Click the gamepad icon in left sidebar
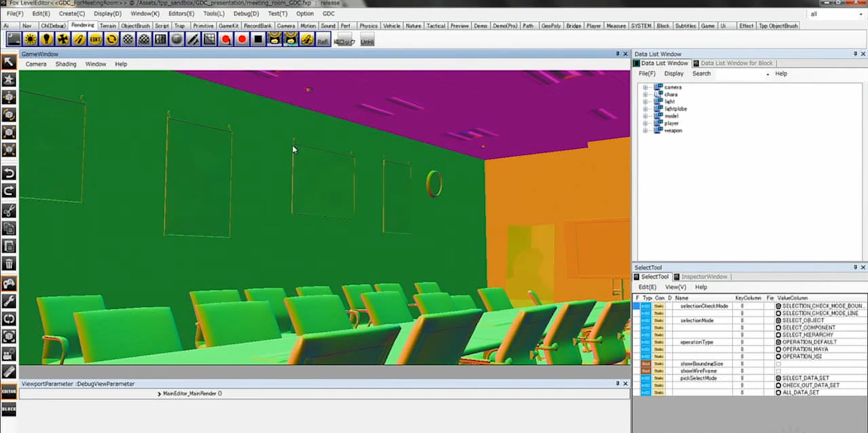The height and width of the screenshot is (433, 868). [x=9, y=284]
